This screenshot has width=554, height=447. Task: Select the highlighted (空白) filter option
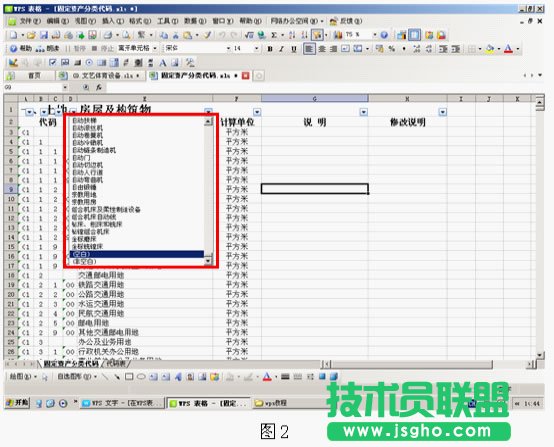point(137,254)
